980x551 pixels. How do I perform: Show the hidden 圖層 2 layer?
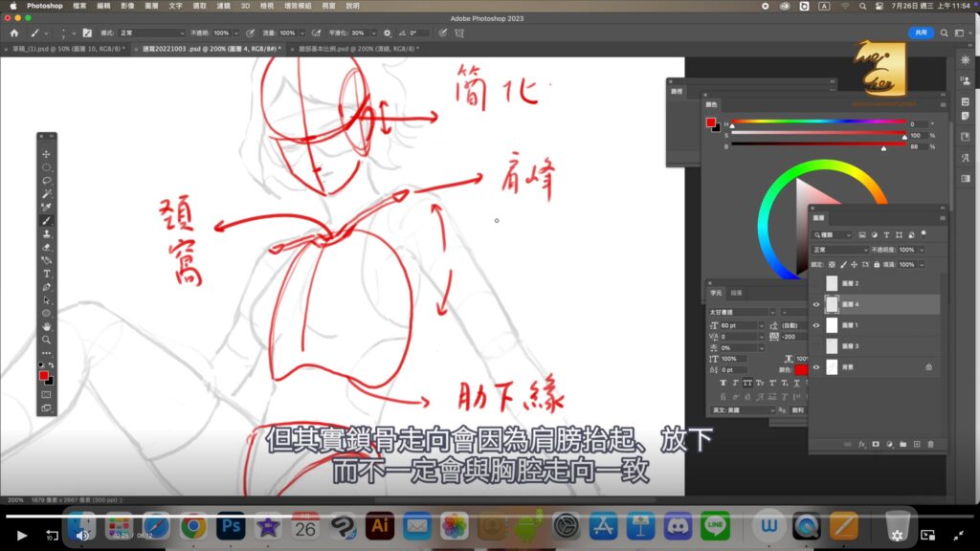(x=816, y=284)
